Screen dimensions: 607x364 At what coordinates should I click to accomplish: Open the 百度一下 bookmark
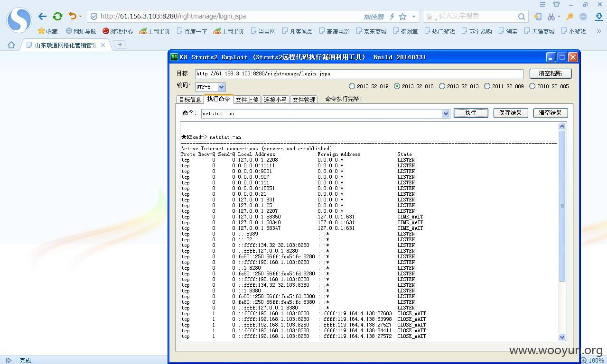(x=192, y=31)
